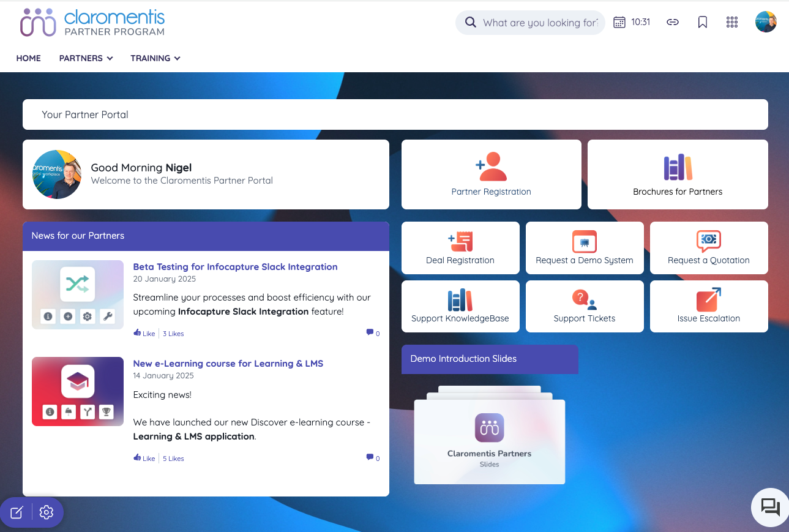Open the Support Tickets tile
The image size is (789, 532).
[x=585, y=306]
